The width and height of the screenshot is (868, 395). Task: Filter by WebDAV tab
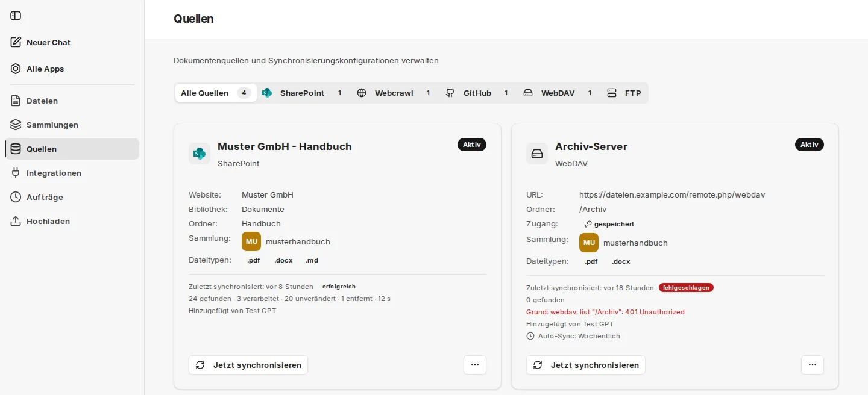tap(559, 93)
